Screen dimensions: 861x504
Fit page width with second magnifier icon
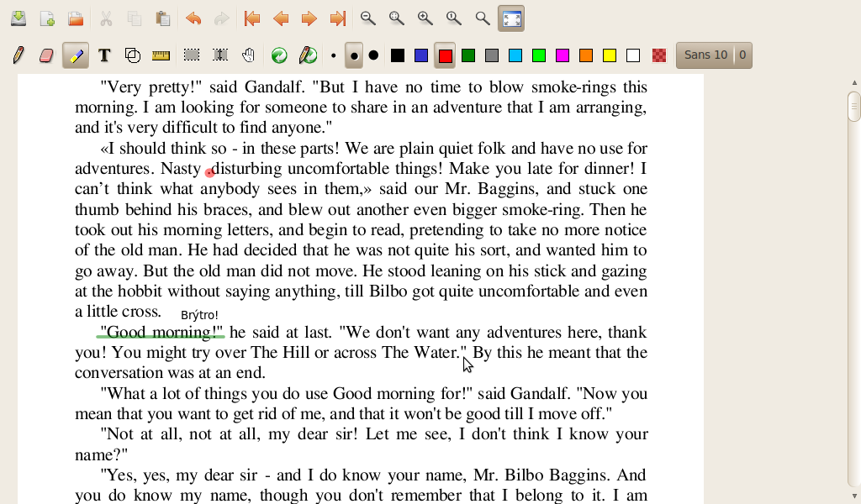(x=397, y=18)
